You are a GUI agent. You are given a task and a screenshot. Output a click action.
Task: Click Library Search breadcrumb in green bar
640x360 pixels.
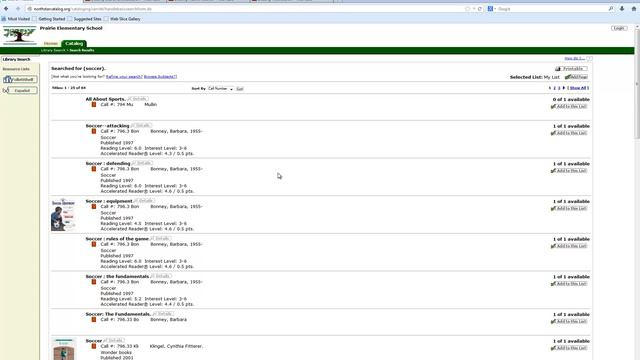tap(53, 50)
